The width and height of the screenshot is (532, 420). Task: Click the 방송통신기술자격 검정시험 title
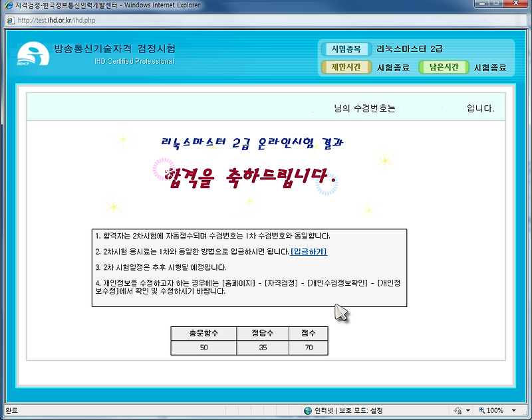[x=114, y=49]
